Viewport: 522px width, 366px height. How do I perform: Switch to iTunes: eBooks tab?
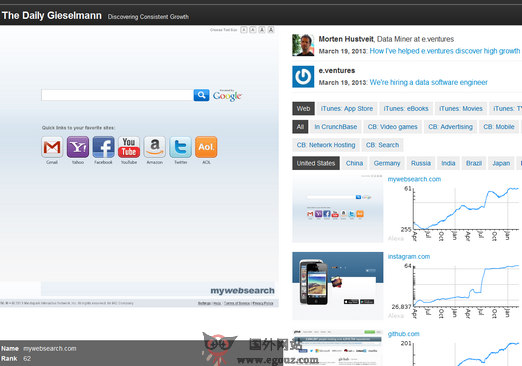tap(406, 109)
